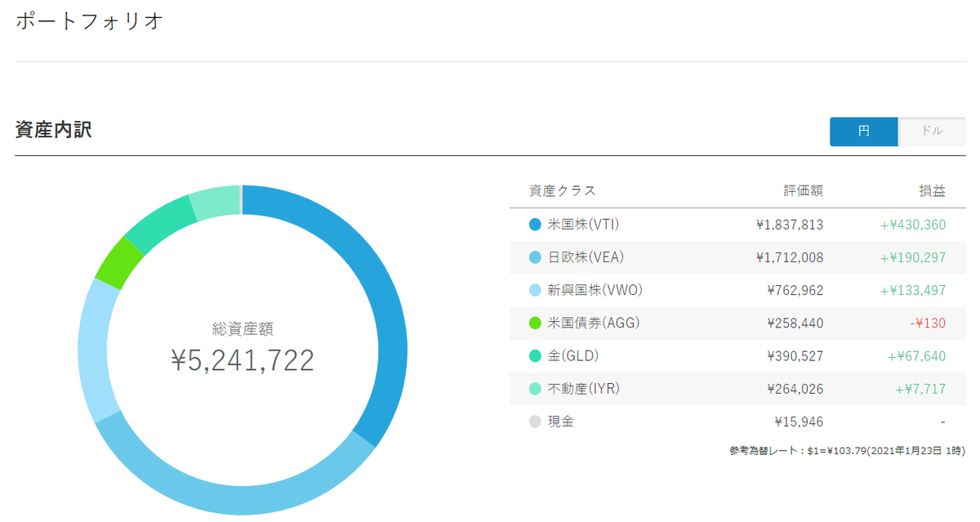This screenshot has width=980, height=522.
Task: Click cash valuation ¥15,946
Action: point(799,422)
